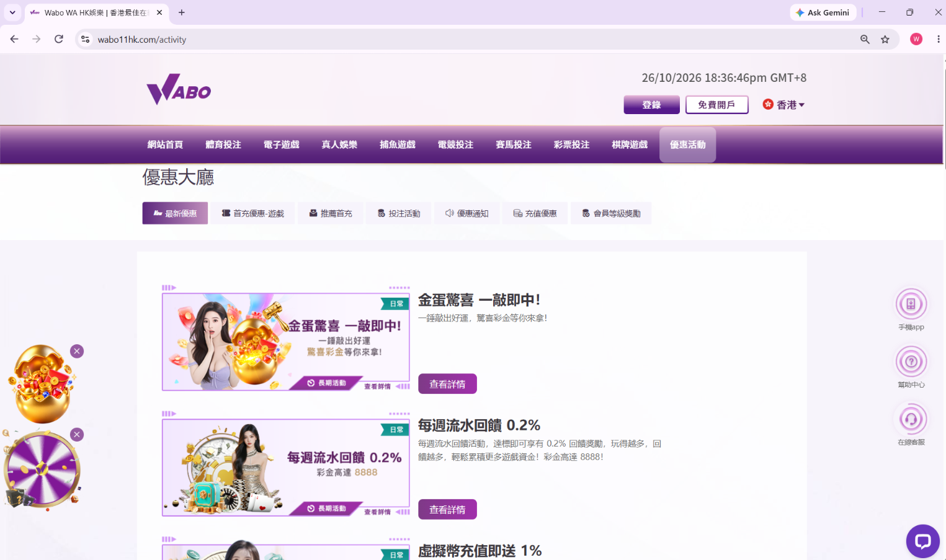
Task: Select the 投注活動 category tab
Action: pos(399,213)
